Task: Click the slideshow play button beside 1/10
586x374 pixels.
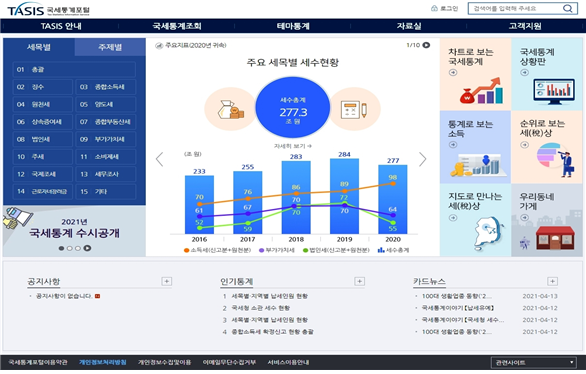Action: tap(426, 45)
